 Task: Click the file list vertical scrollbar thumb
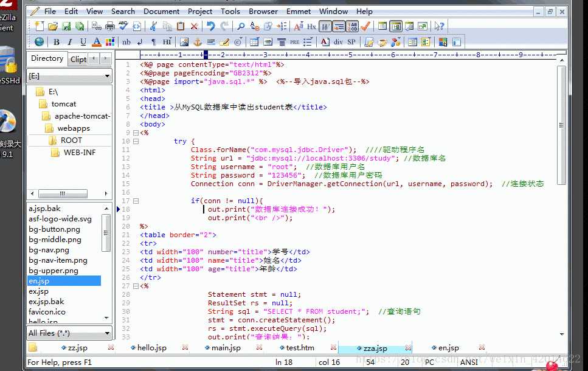pyautogui.click(x=106, y=233)
